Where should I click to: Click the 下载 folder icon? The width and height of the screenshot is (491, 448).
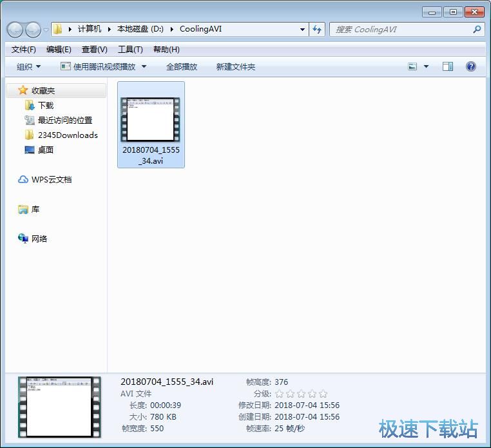(30, 105)
